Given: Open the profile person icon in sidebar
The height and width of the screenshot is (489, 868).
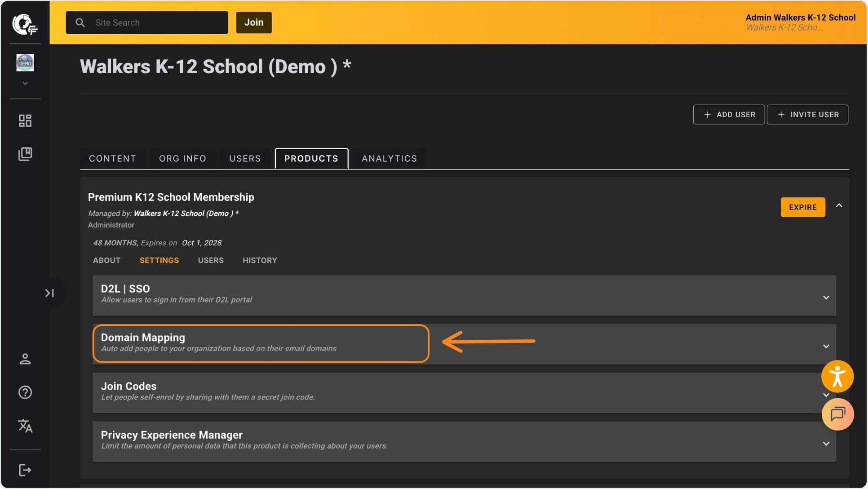Looking at the screenshot, I should 25,359.
